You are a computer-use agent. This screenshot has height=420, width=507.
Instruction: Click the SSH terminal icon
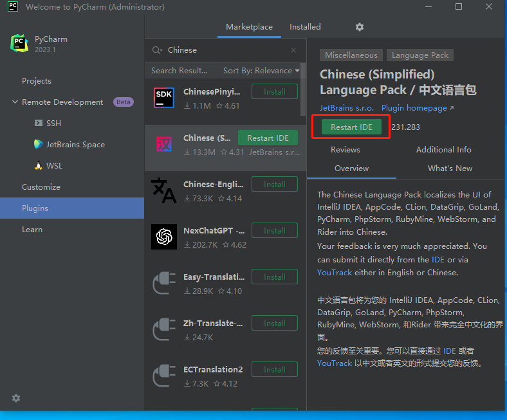pyautogui.click(x=39, y=123)
